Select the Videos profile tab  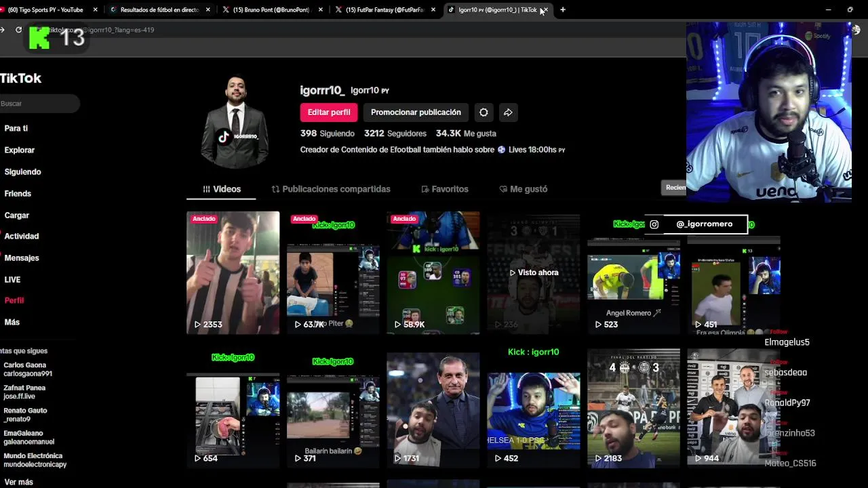(x=222, y=189)
